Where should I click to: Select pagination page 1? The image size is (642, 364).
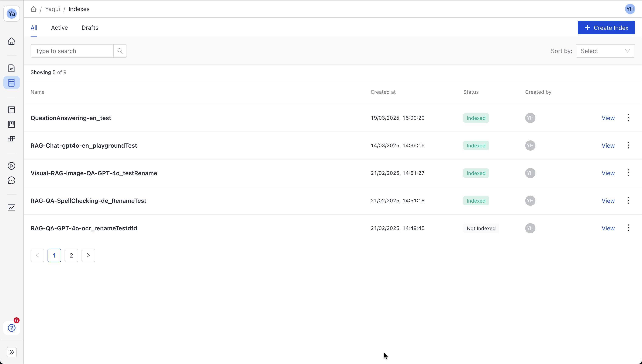(x=54, y=255)
